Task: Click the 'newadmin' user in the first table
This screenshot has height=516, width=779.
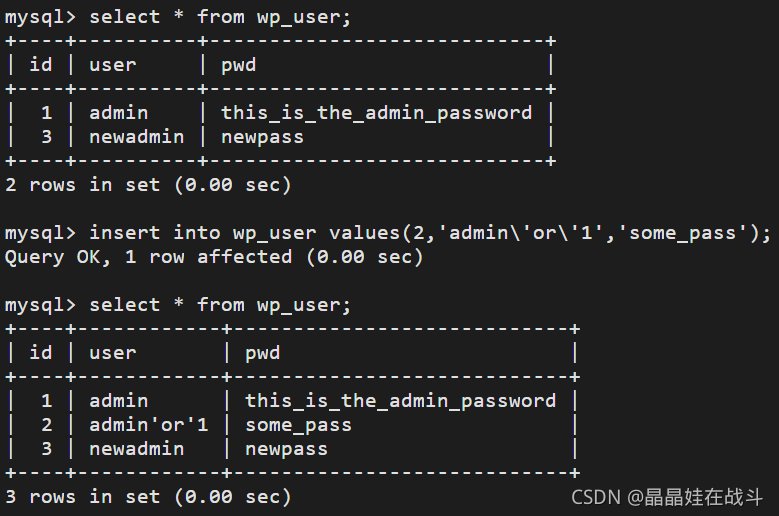Action: pos(137,137)
